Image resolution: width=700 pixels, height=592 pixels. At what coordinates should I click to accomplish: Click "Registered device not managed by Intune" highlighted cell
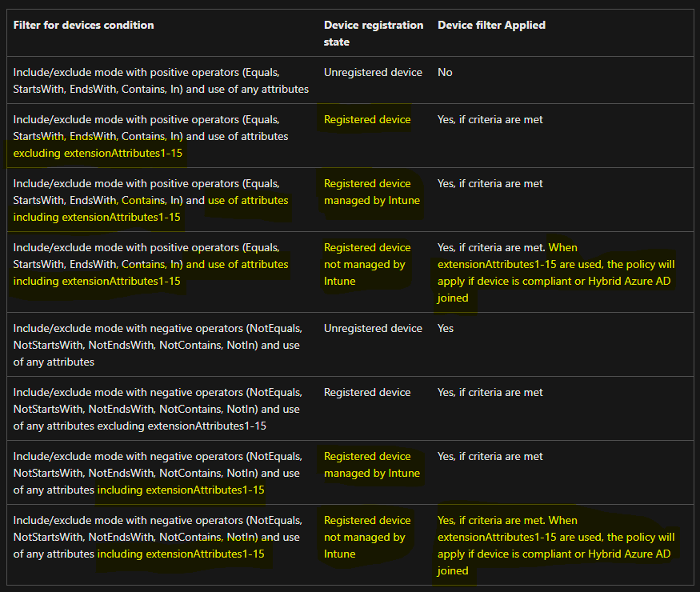pyautogui.click(x=368, y=264)
